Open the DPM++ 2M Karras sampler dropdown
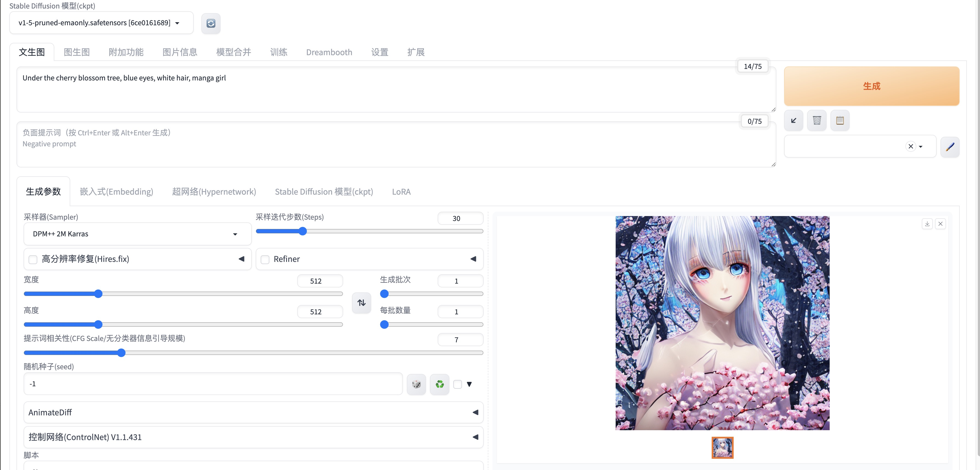 (137, 234)
